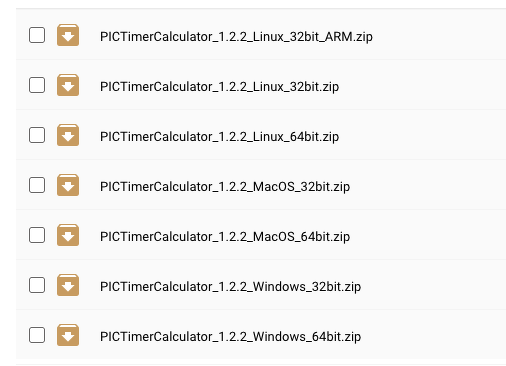The width and height of the screenshot is (506, 366).
Task: Click the PICTimerCalculator_1.2.2_Windows_32bit.zip filename
Action: pos(231,287)
